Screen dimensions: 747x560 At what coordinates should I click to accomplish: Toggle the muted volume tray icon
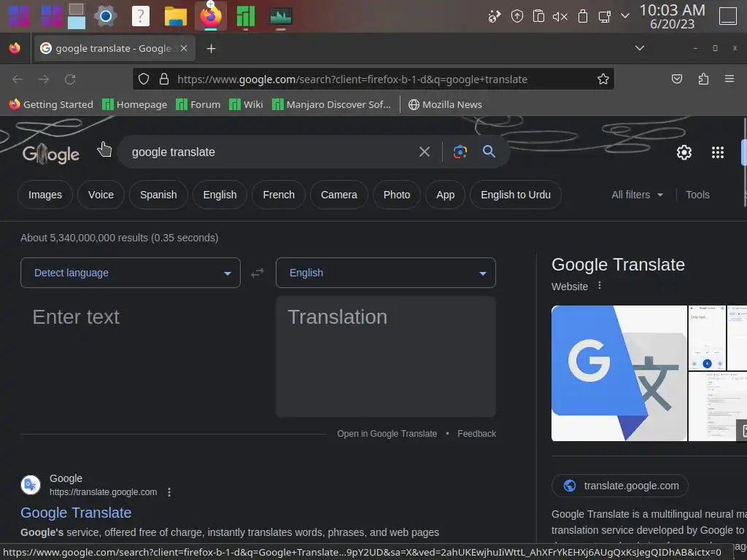[560, 17]
